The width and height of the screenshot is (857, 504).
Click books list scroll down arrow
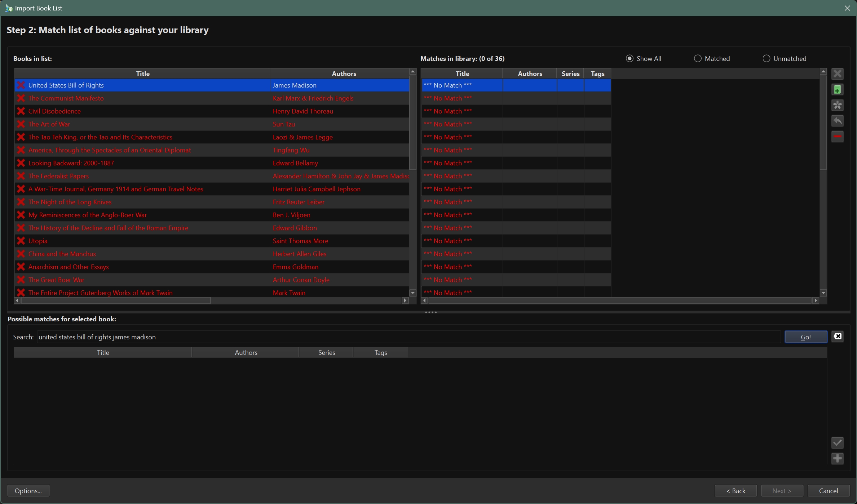pos(413,293)
